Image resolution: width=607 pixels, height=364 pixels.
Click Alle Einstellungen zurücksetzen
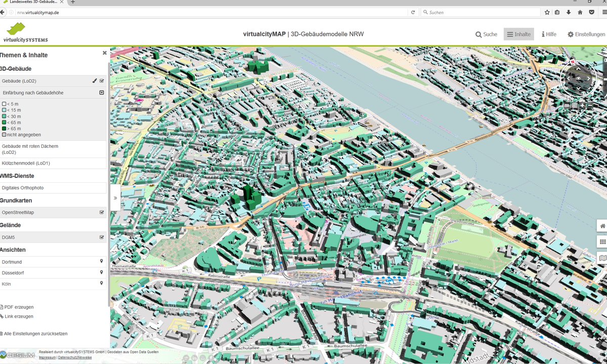coord(34,334)
